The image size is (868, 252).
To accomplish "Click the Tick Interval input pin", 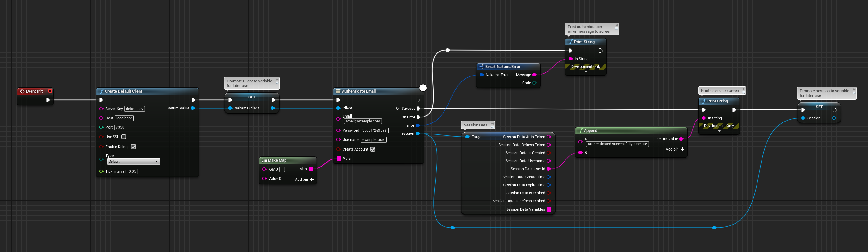I will [x=102, y=171].
